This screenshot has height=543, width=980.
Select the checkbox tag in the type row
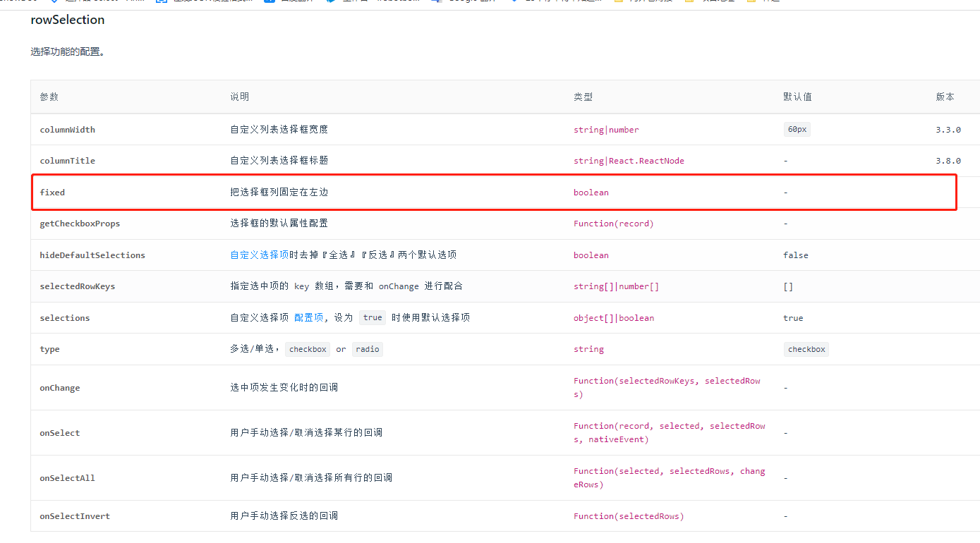[307, 349]
